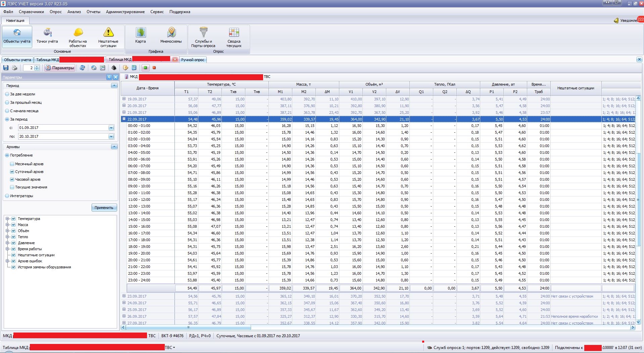
Task: Open the Опрос menu
Action: click(56, 12)
